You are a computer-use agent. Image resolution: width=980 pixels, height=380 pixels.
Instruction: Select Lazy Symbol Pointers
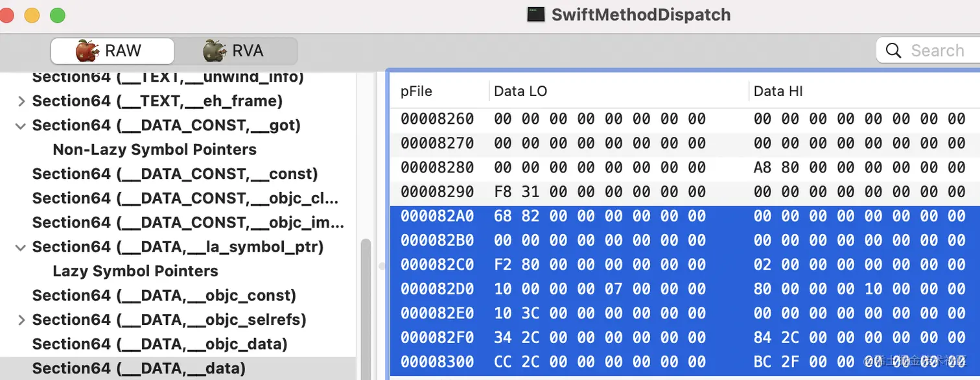click(135, 271)
